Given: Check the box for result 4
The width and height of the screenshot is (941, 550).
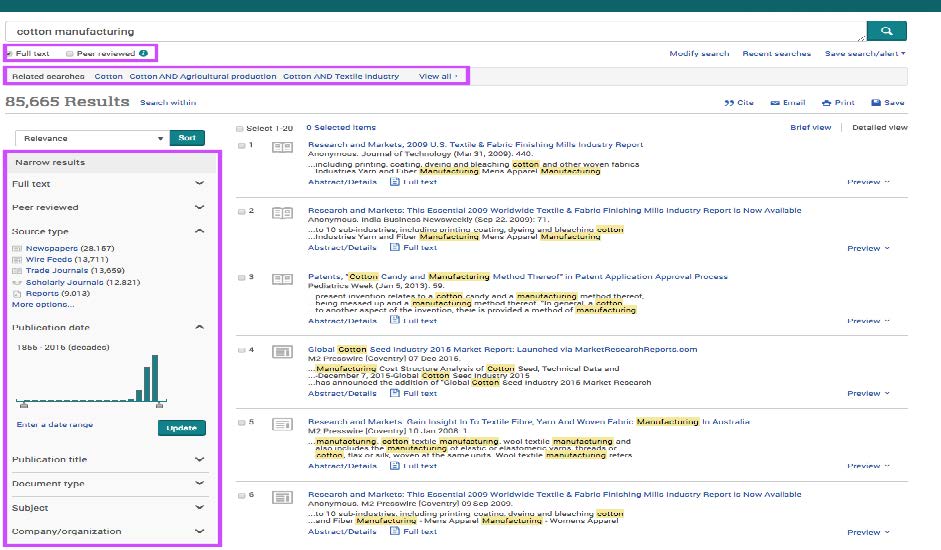Looking at the screenshot, I should pyautogui.click(x=241, y=350).
